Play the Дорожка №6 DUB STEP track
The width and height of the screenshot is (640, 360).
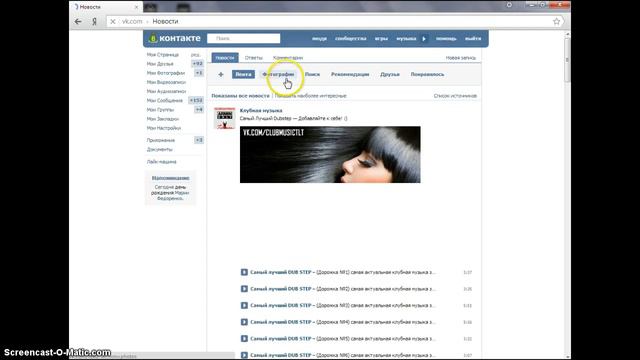[244, 355]
